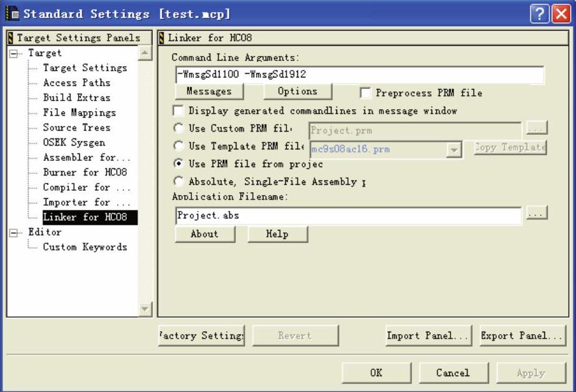The height and width of the screenshot is (392, 576).
Task: Select Use Custom PRM file radio button
Action: pos(179,129)
